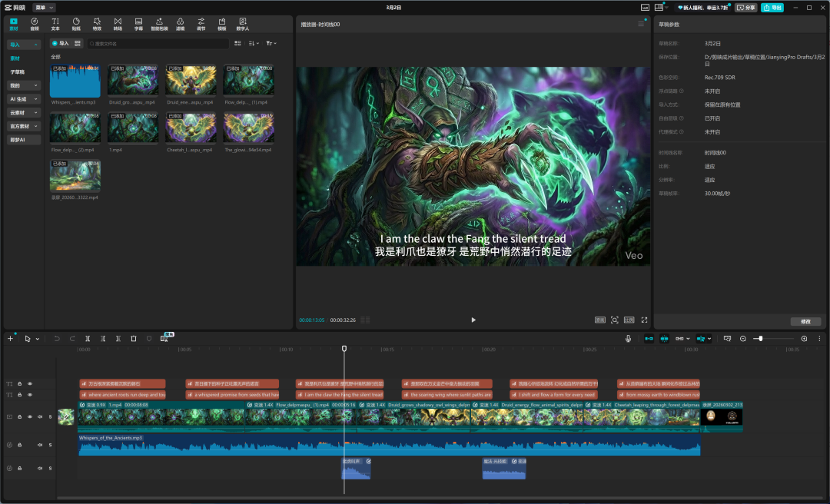Click the undo arrow in timeline toolbar
830x504 pixels.
click(x=56, y=338)
